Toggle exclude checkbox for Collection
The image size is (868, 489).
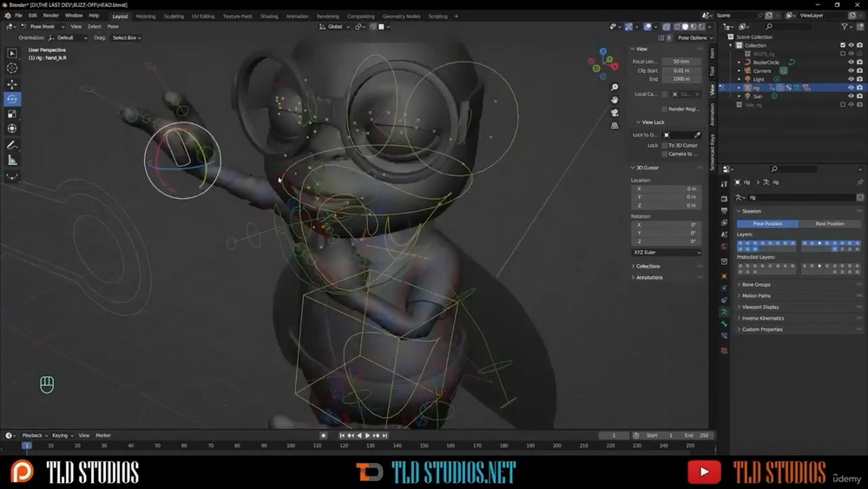pyautogui.click(x=843, y=45)
